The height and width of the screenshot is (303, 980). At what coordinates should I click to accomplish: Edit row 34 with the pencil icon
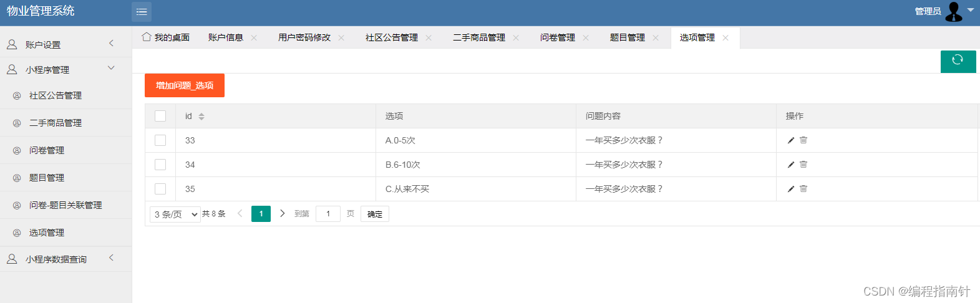click(x=791, y=165)
